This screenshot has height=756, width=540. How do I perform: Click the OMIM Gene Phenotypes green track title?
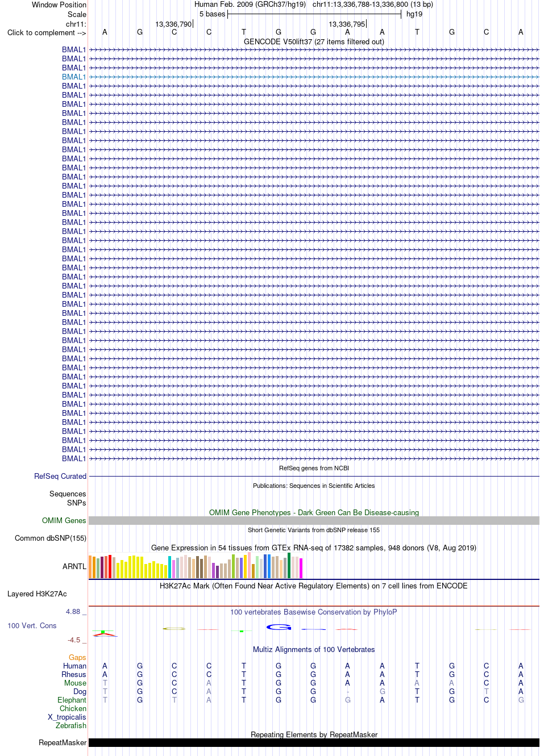314,512
